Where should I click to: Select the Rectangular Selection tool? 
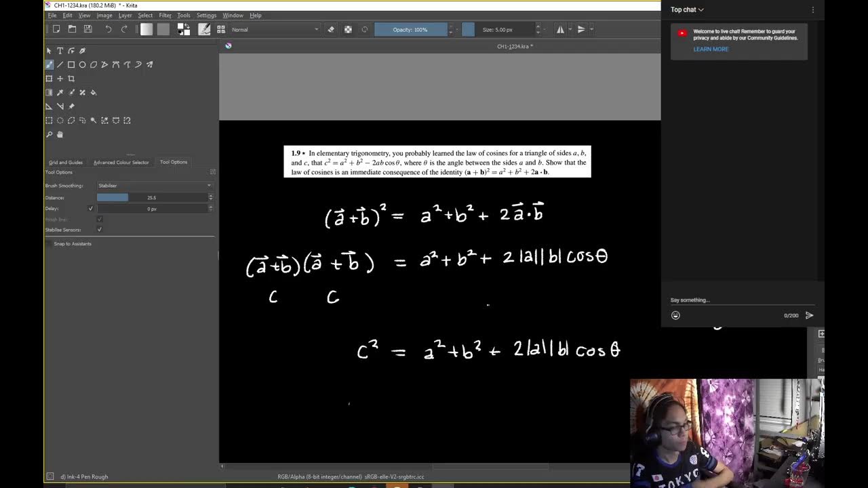49,121
